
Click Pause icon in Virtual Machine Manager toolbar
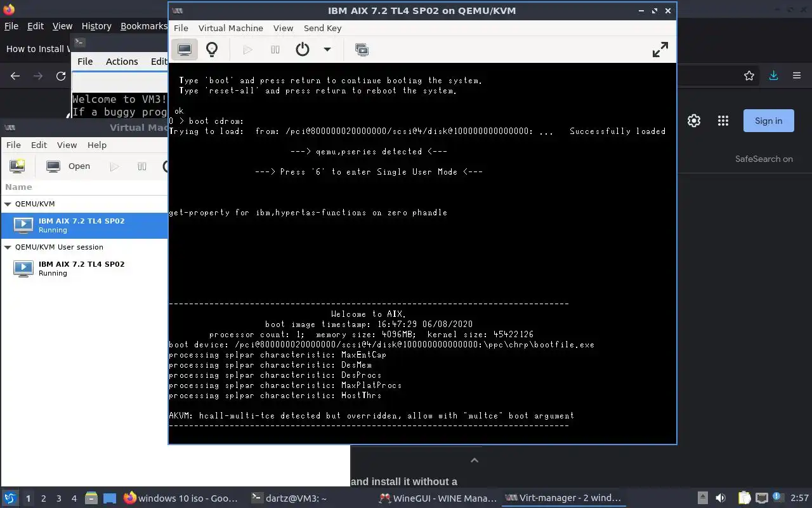pos(142,166)
